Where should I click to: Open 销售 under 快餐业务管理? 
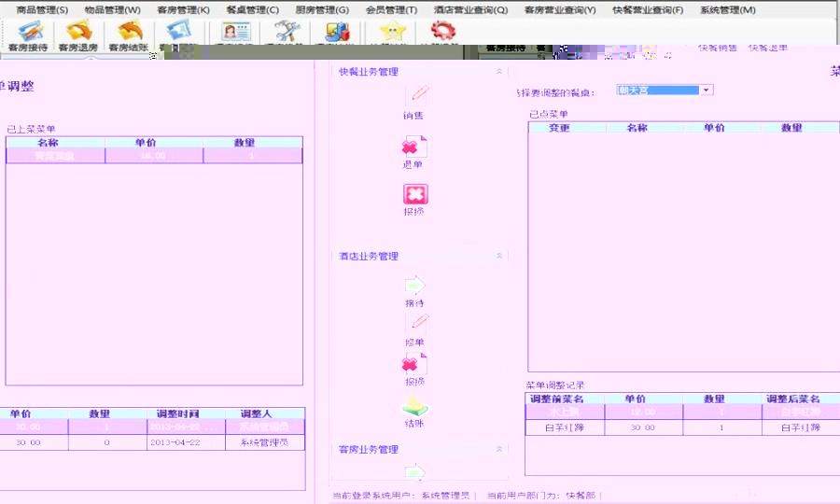(x=414, y=96)
